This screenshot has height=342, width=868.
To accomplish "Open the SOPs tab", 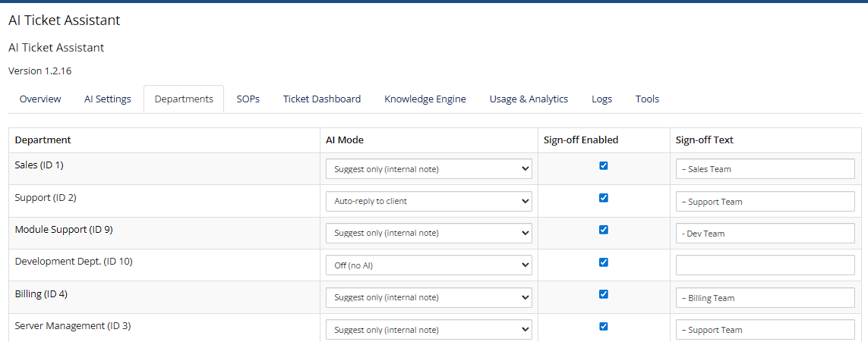I will [248, 99].
